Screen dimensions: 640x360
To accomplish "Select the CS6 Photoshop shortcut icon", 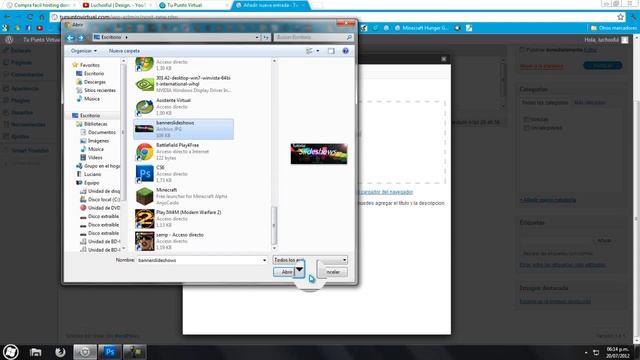I will (144, 174).
